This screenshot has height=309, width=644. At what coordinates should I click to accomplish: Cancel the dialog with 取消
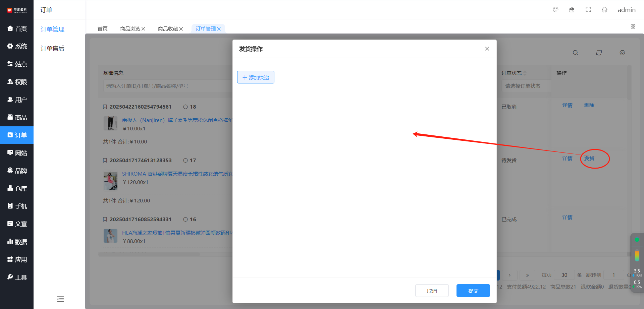pos(432,291)
